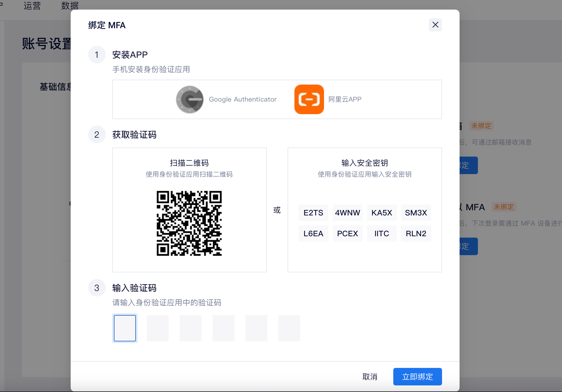The width and height of the screenshot is (562, 392).
Task: Select the RLN2 key block
Action: pos(416,234)
